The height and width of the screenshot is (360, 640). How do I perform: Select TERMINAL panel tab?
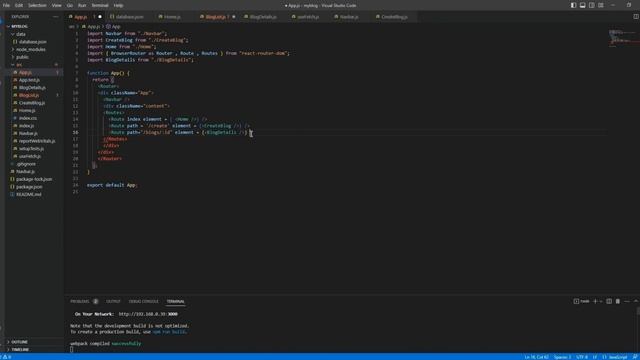tap(176, 302)
